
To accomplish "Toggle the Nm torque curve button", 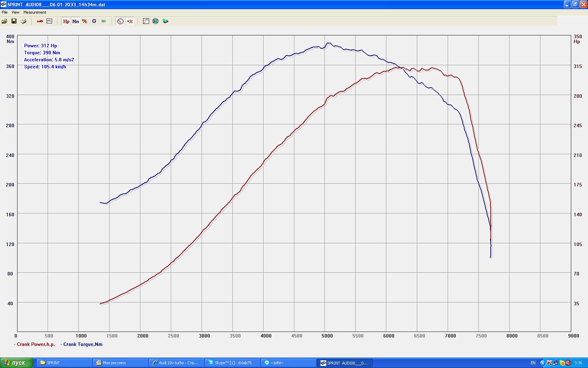I will [76, 21].
